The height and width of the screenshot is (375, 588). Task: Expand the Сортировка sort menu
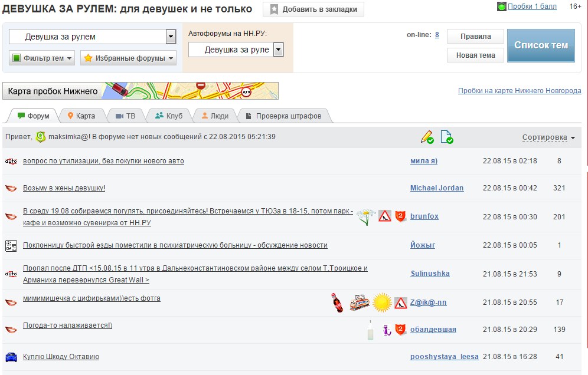548,137
